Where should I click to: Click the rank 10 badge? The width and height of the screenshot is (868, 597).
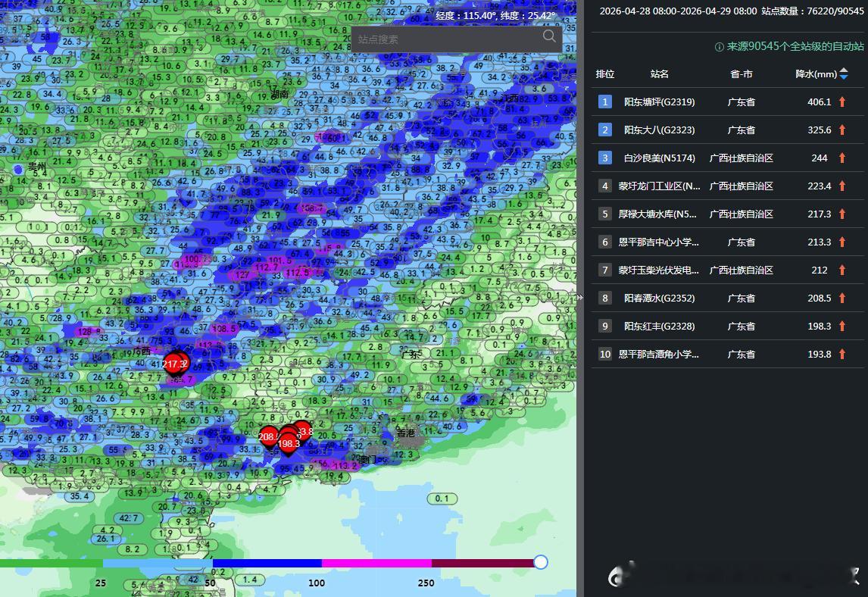coord(605,354)
